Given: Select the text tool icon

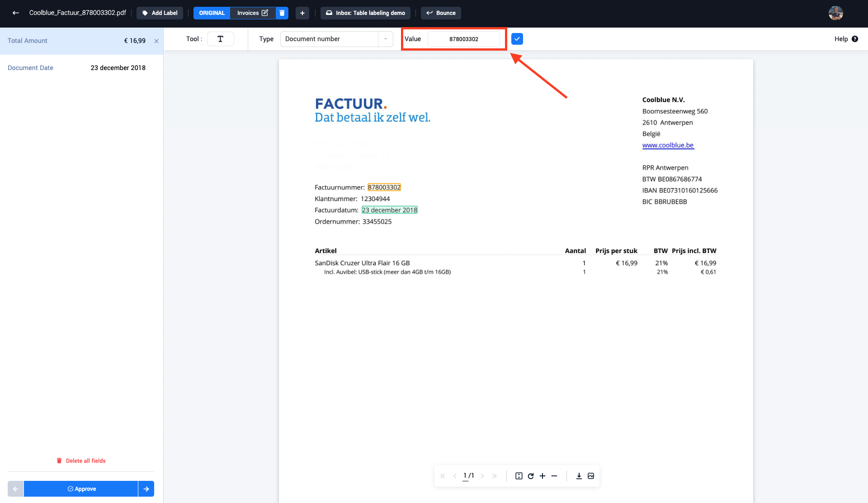Looking at the screenshot, I should click(220, 39).
